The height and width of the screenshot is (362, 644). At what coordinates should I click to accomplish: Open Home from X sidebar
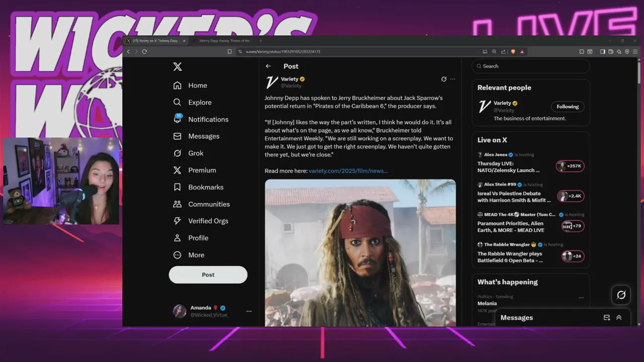(190, 85)
